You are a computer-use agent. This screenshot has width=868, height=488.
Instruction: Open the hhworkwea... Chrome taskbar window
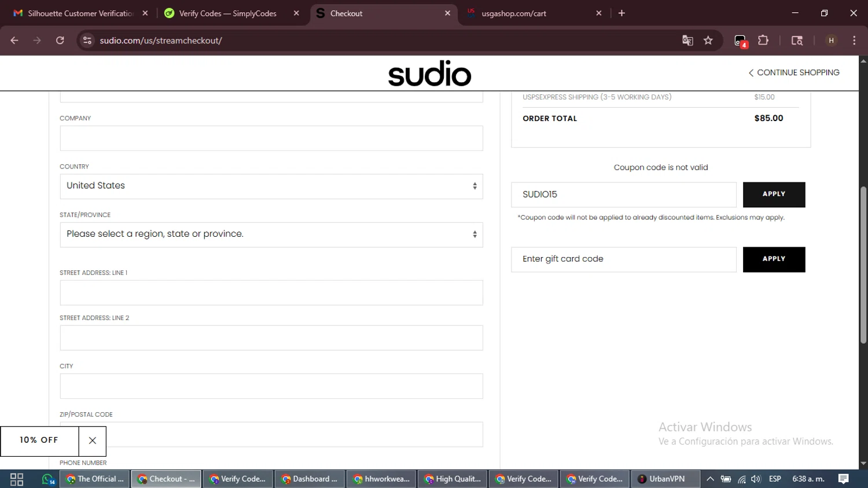[x=381, y=479]
